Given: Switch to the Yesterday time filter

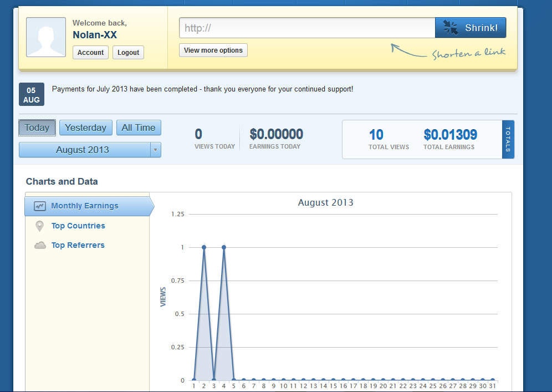Looking at the screenshot, I should pos(85,128).
